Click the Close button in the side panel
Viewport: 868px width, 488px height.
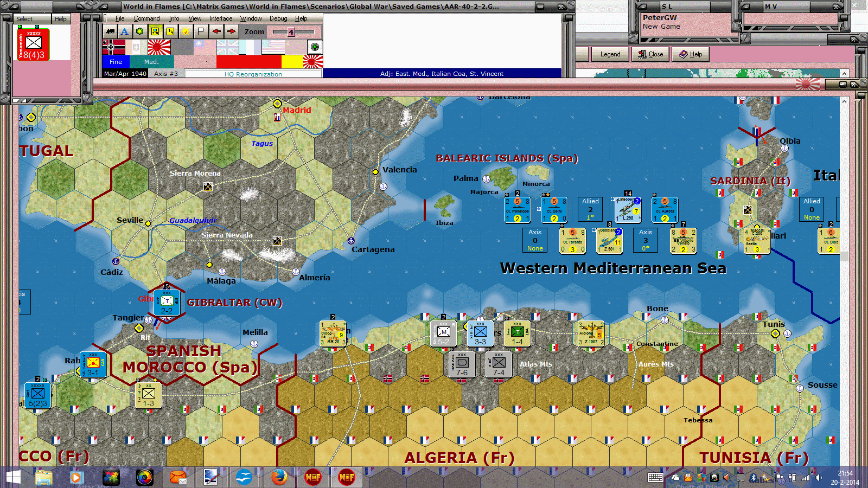tap(650, 54)
